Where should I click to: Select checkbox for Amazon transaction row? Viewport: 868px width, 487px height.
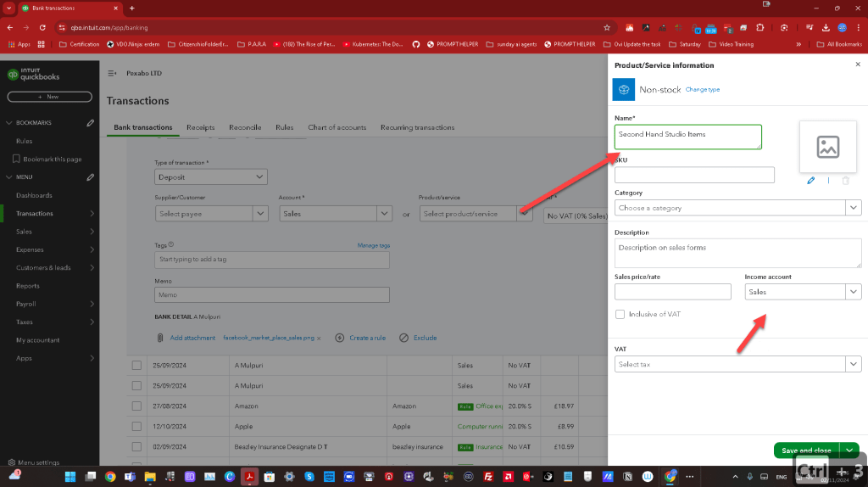point(136,406)
